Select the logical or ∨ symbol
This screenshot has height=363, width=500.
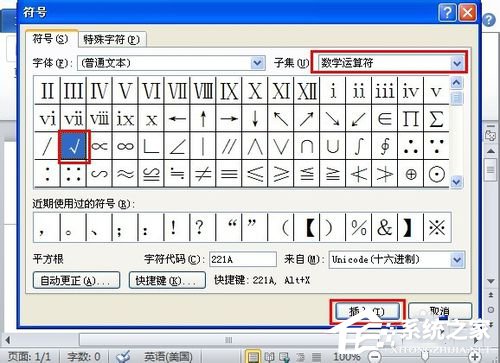coord(281,146)
